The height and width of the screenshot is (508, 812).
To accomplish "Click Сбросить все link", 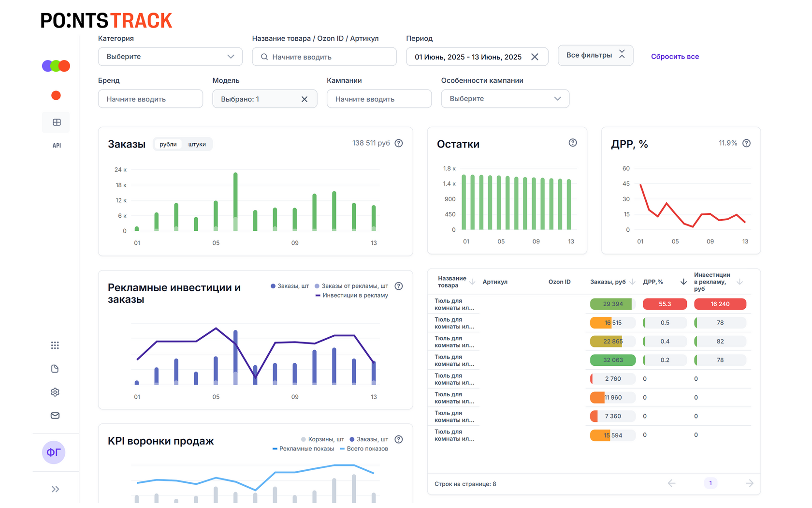I will 675,57.
